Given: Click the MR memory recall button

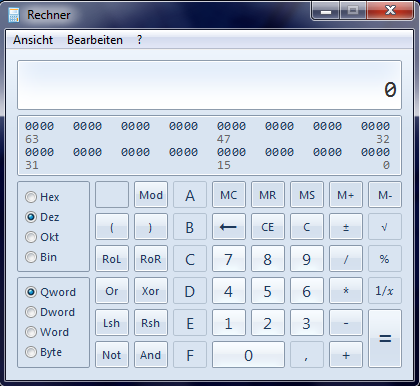Looking at the screenshot, I should click(x=268, y=195).
